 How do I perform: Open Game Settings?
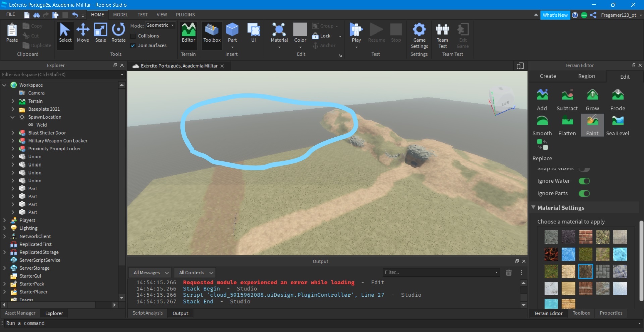419,36
